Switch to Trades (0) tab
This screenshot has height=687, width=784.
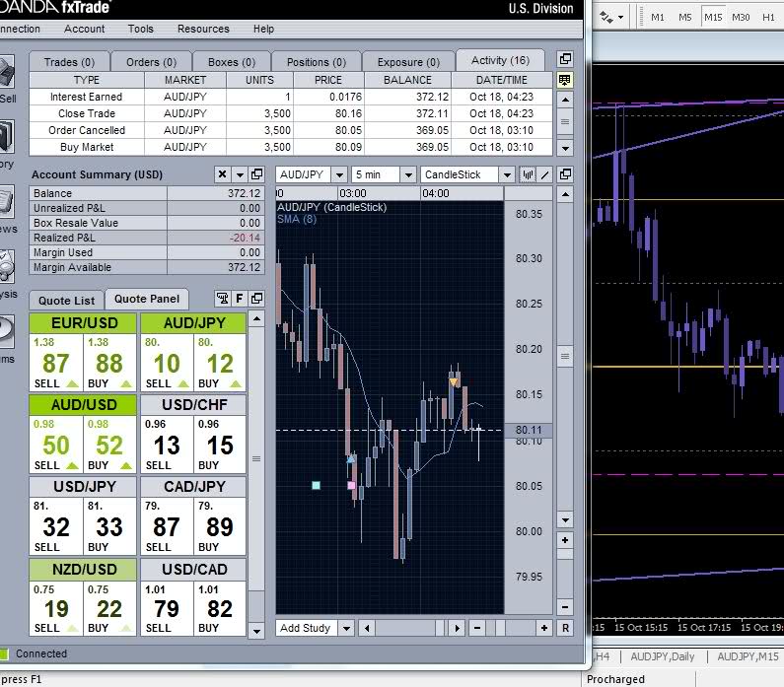pyautogui.click(x=69, y=62)
